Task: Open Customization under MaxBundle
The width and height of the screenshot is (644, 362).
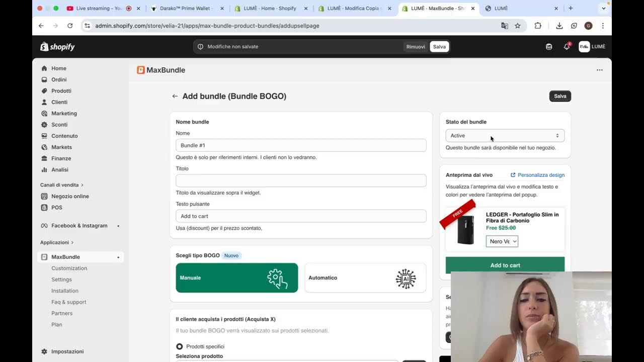Action: pos(69,268)
